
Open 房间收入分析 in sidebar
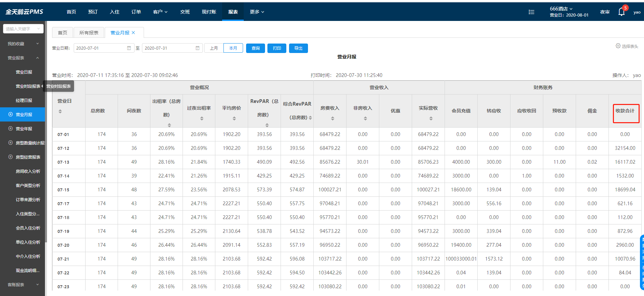28,171
